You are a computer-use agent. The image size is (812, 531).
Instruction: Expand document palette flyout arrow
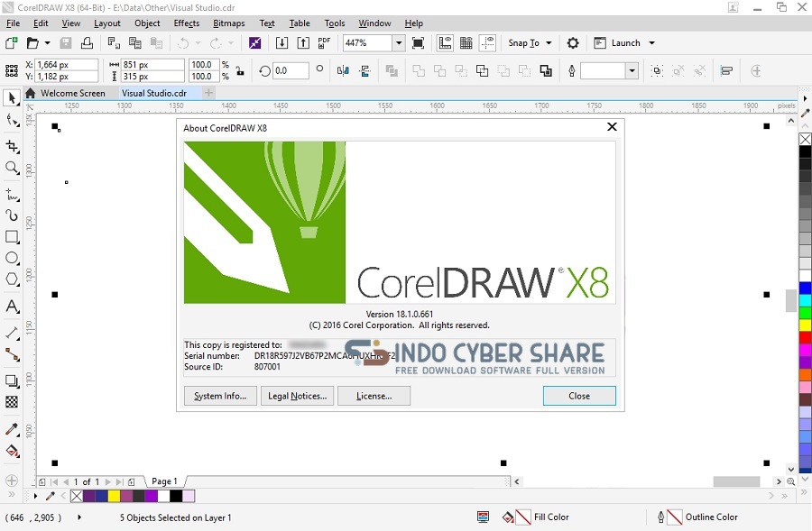[x=35, y=497]
